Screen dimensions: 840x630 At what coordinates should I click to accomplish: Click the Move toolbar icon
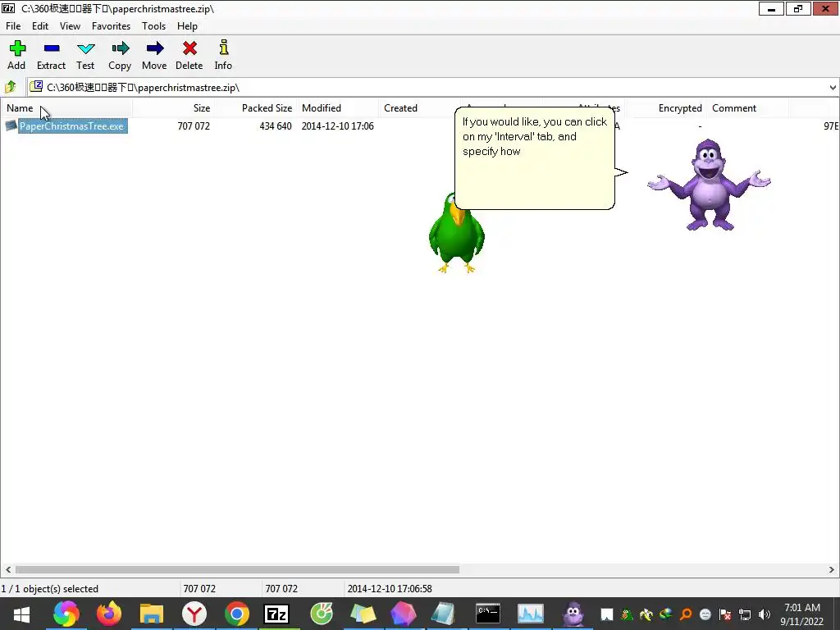154,55
